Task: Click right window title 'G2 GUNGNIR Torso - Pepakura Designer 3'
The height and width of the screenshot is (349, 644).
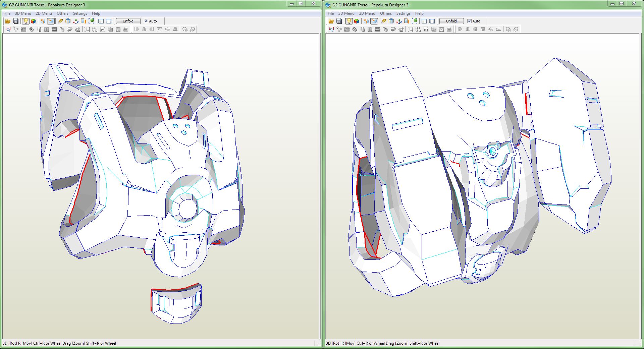Action: point(370,5)
